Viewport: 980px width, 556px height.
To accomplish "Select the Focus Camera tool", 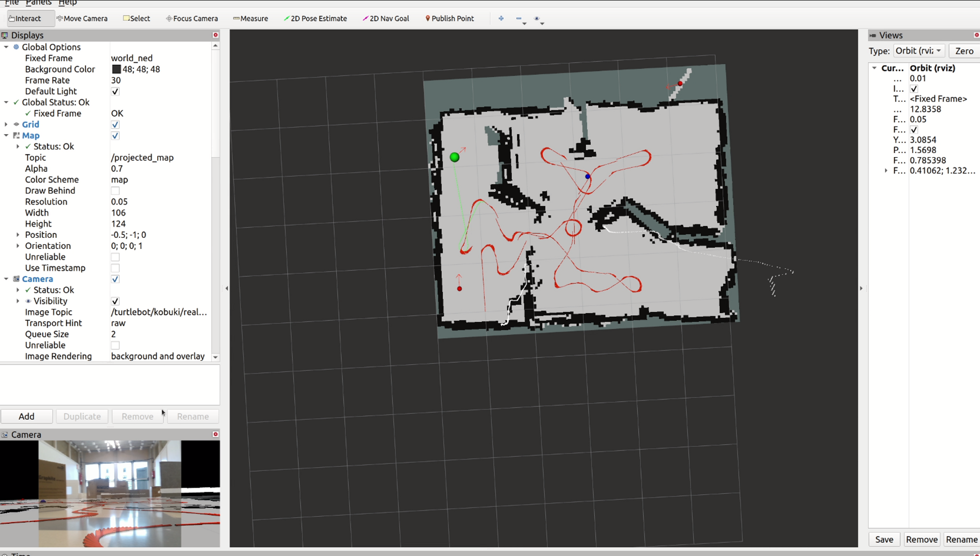I will (x=192, y=18).
